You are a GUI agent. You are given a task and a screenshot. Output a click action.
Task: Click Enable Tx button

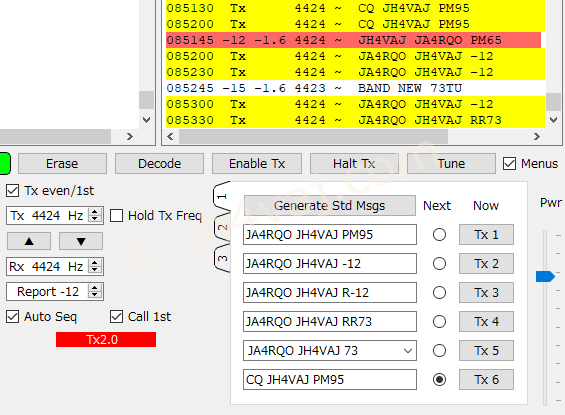coord(257,164)
